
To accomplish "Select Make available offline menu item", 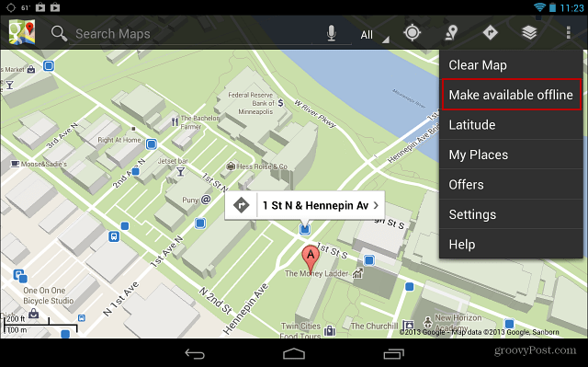I will pos(511,95).
